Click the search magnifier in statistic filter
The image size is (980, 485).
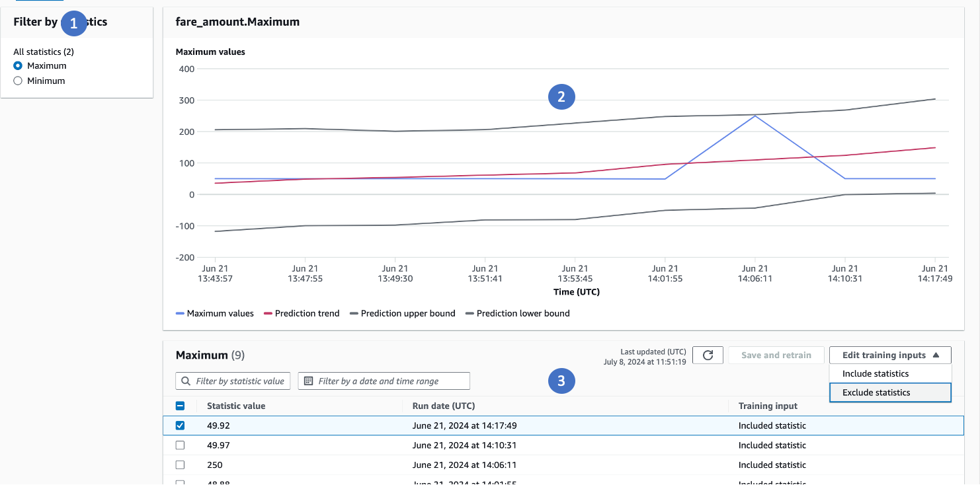tap(186, 381)
